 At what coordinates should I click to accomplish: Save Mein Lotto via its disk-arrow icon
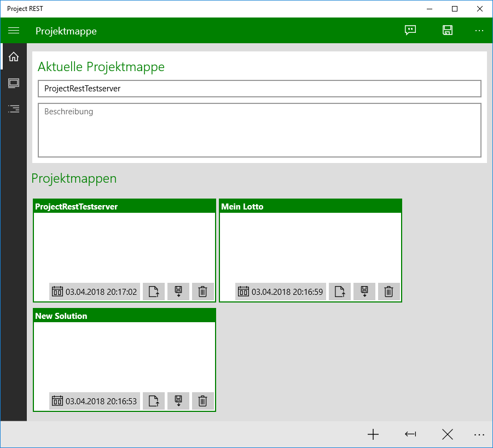[364, 292]
